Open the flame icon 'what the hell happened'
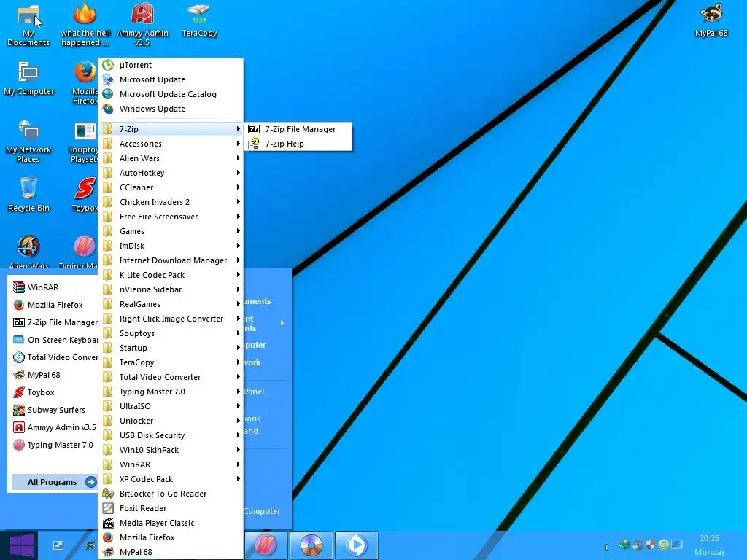The width and height of the screenshot is (747, 560). coord(85,26)
